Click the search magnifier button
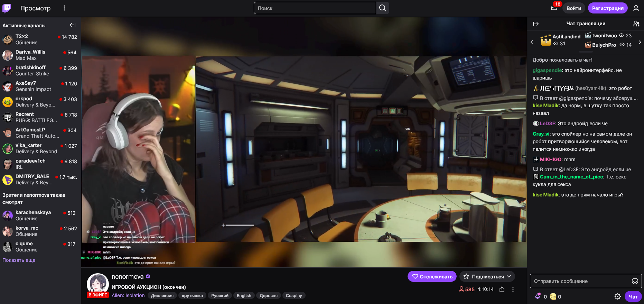Viewport: 644px width, 304px height. point(383,8)
